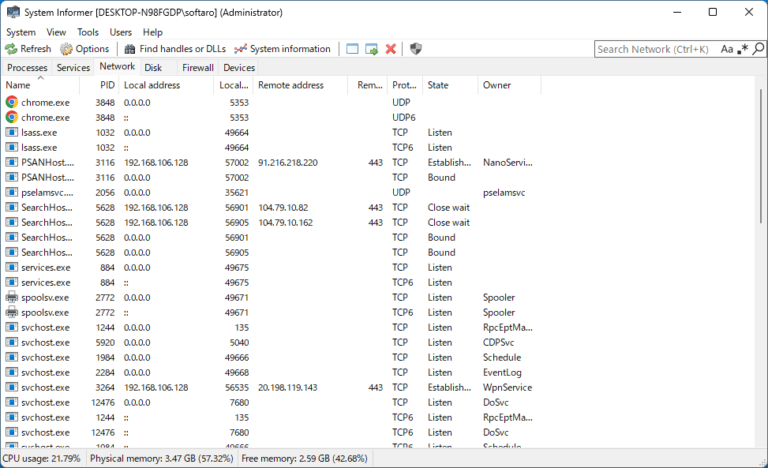Viewport: 768px width, 468px height.
Task: Open the System menu
Action: click(21, 32)
